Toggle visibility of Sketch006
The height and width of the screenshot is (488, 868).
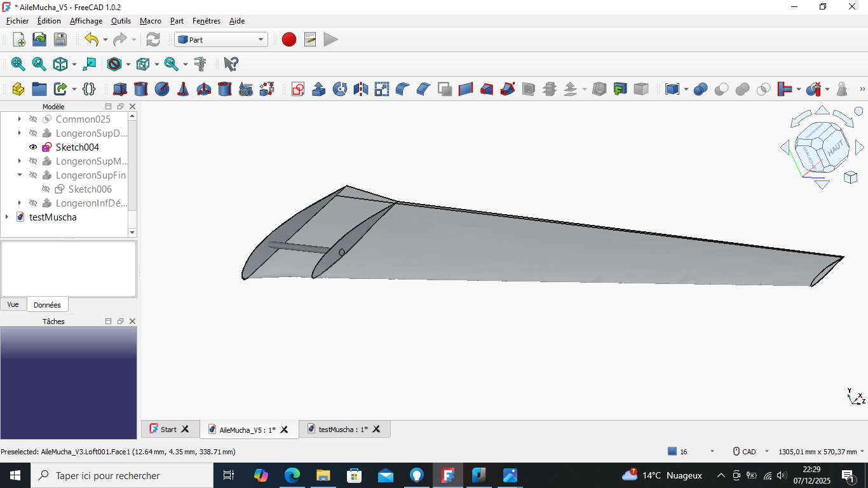46,189
